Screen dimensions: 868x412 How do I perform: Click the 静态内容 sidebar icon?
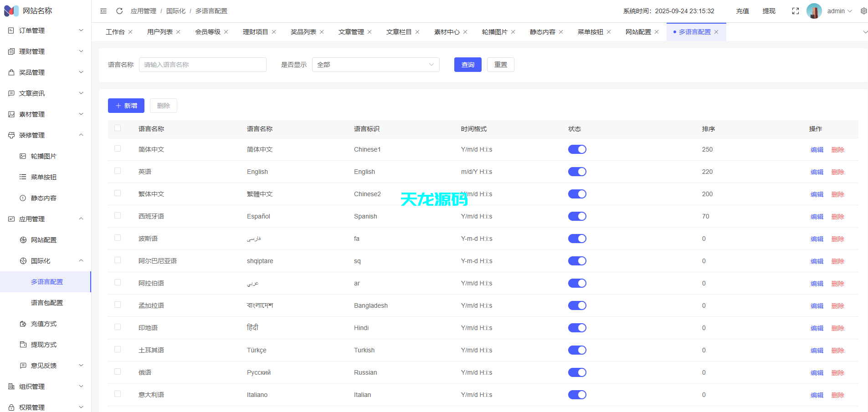coord(23,198)
